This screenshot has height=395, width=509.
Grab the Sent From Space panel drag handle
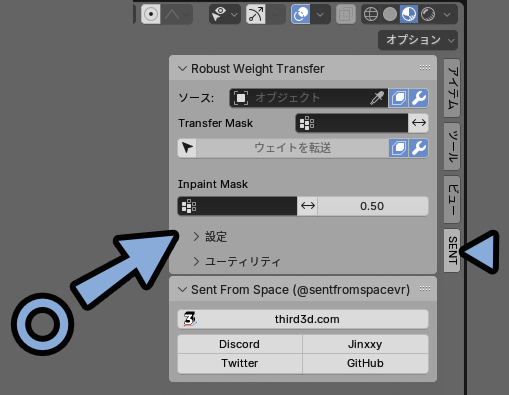click(x=425, y=288)
